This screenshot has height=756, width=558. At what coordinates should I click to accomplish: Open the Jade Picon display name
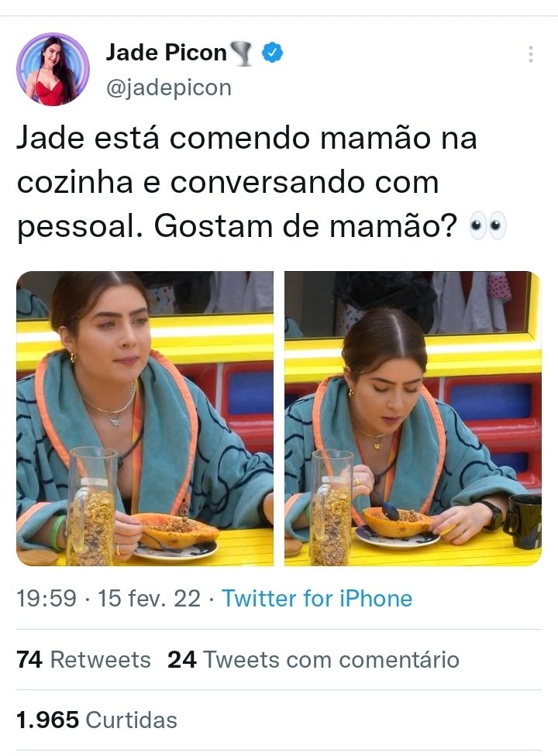166,53
